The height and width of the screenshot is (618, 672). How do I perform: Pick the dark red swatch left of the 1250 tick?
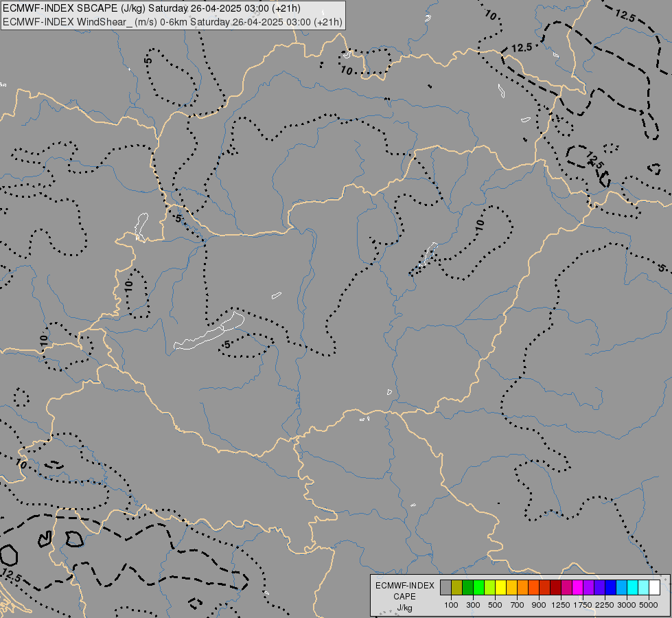click(x=555, y=587)
